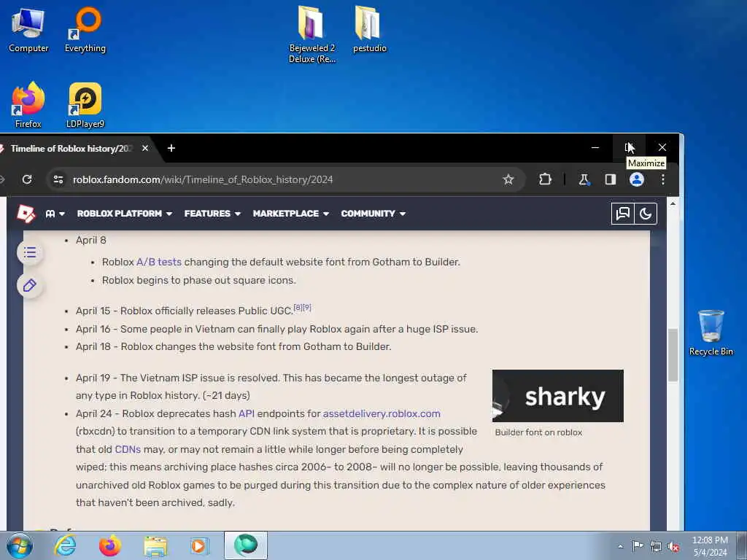Follow the CDNs link

click(x=128, y=449)
